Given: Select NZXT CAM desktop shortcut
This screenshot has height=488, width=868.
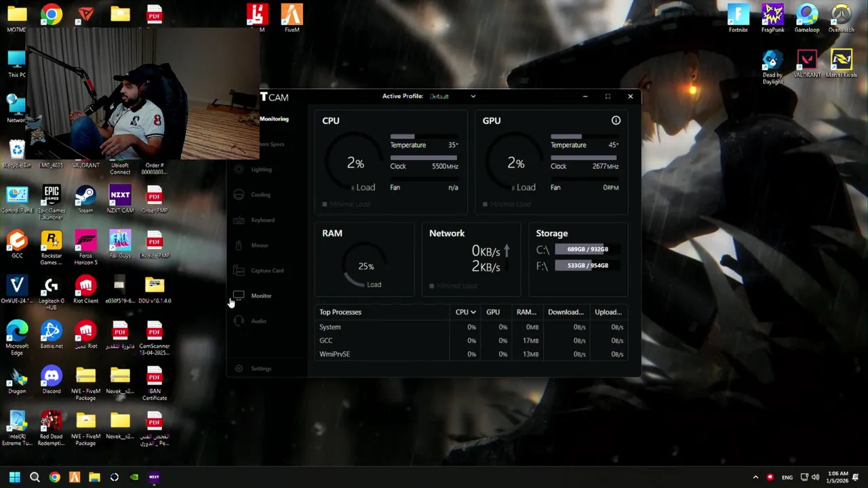Looking at the screenshot, I should coord(120,199).
